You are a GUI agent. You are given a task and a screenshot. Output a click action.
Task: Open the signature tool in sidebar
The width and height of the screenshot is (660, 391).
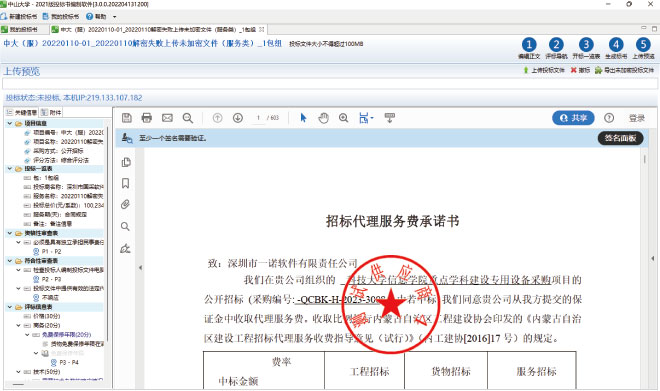pyautogui.click(x=125, y=248)
